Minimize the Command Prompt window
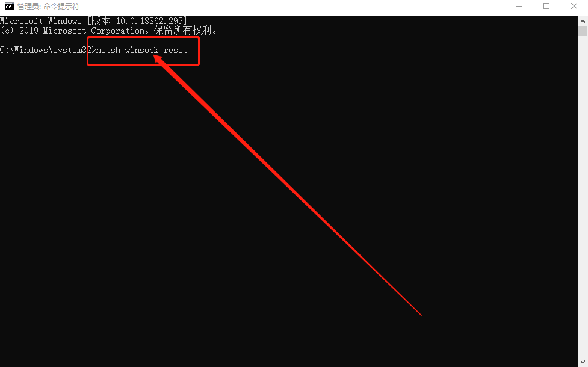 tap(519, 7)
